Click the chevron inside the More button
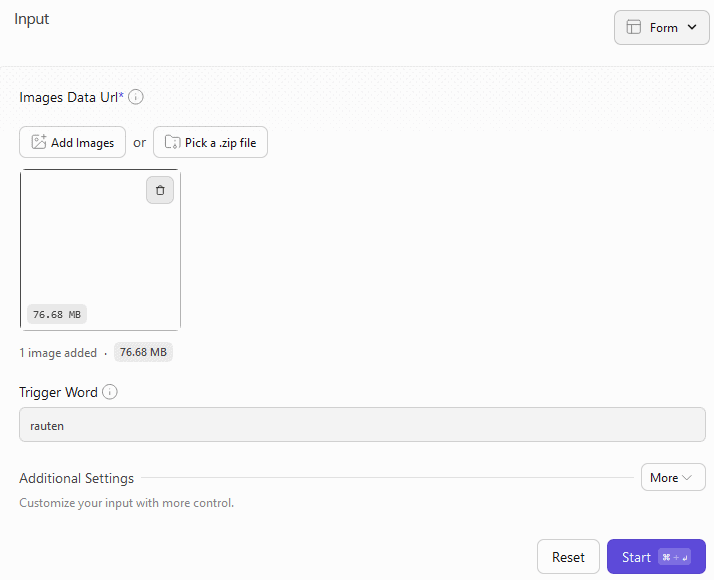This screenshot has width=714, height=580. click(x=687, y=478)
